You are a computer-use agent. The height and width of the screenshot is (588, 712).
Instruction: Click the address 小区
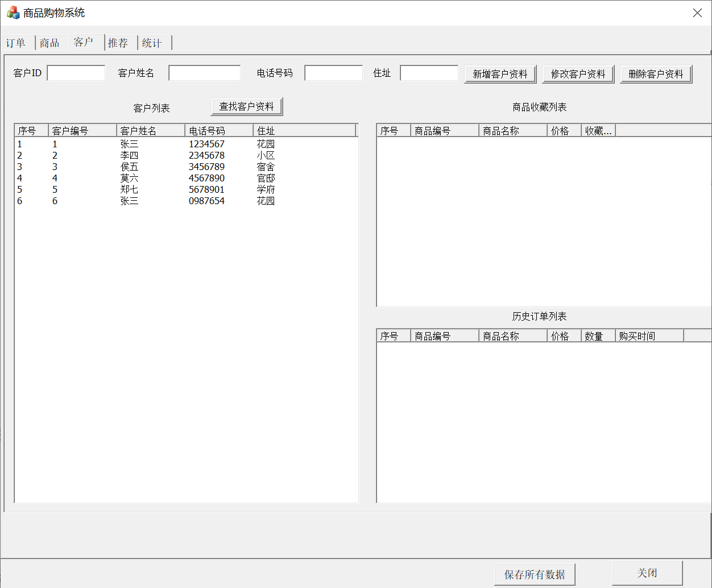[266, 155]
